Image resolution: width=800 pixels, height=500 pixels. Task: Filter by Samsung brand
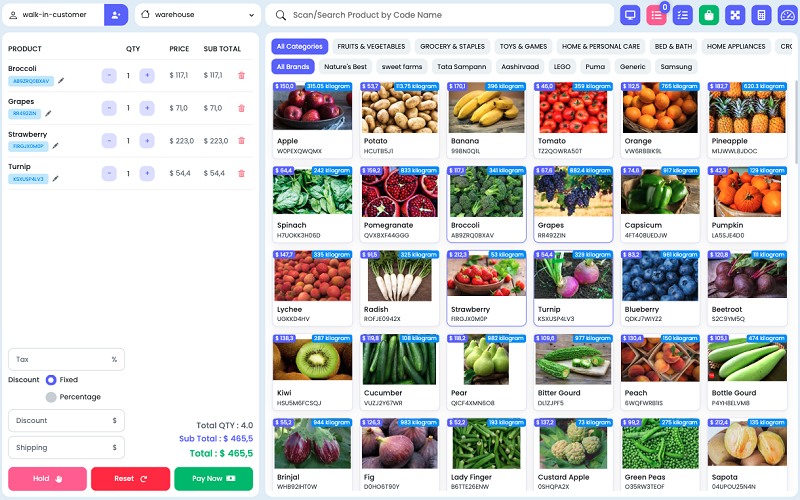tap(676, 67)
